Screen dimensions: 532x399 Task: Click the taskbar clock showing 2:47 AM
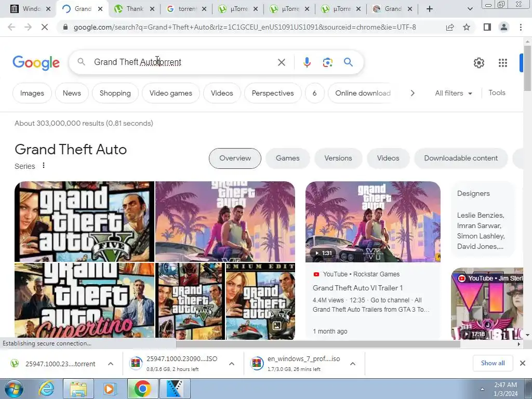[x=506, y=389]
